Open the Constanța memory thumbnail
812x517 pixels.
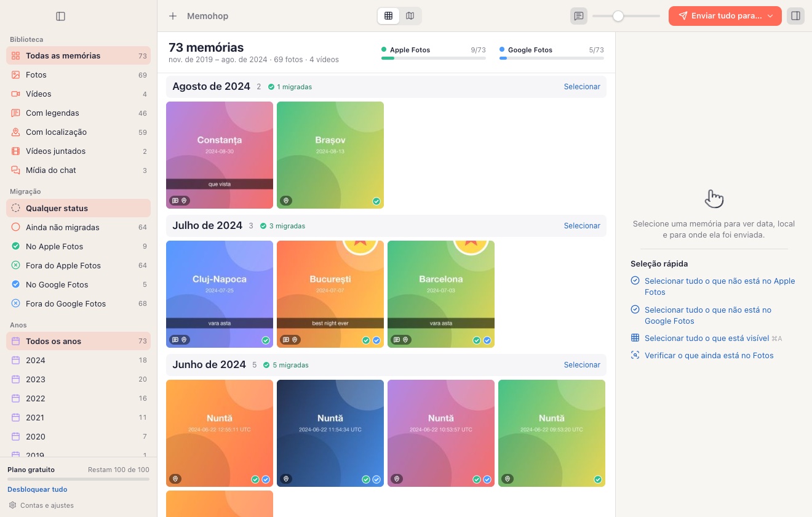point(220,155)
